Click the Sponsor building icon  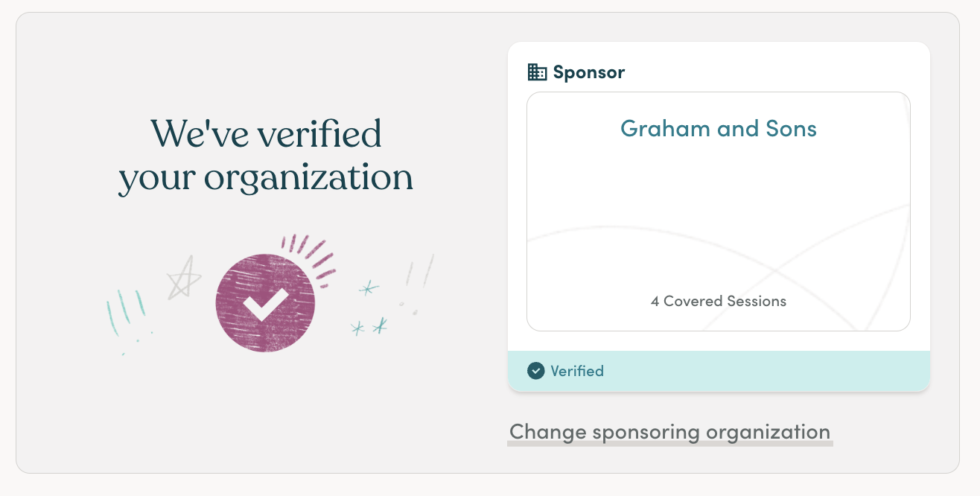click(537, 72)
